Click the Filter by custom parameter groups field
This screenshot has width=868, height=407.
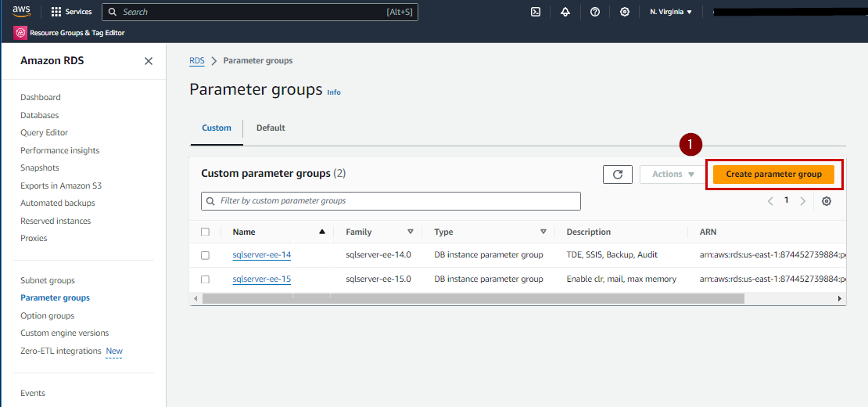pos(391,201)
